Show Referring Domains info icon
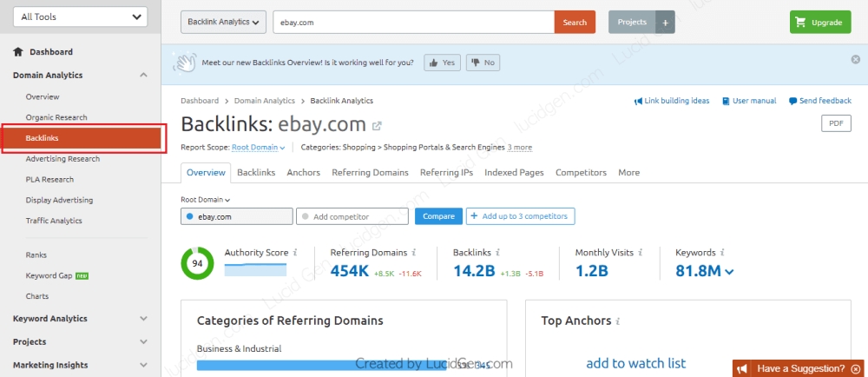 pos(414,253)
